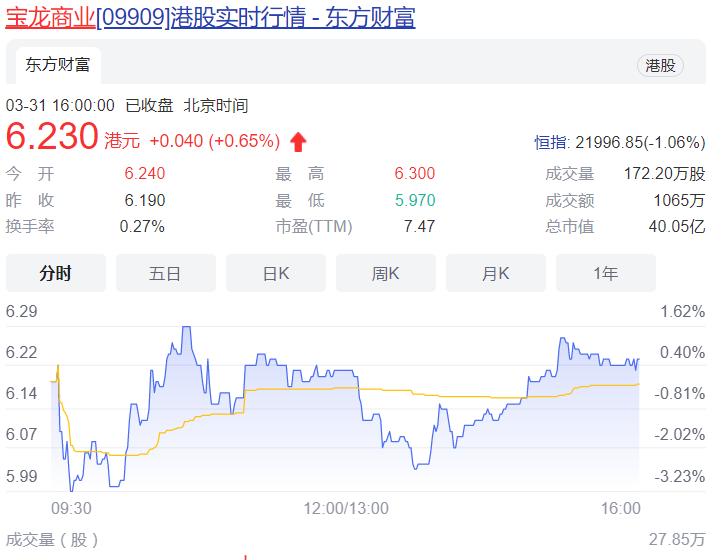Click the 12:00/13:00 time axis label

[x=346, y=508]
